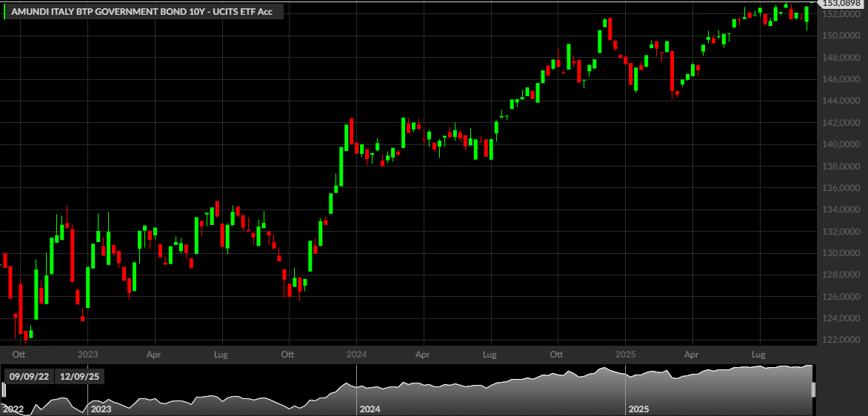The image size is (868, 416).
Task: Click the green series marker beside the title
Action: [x=4, y=12]
